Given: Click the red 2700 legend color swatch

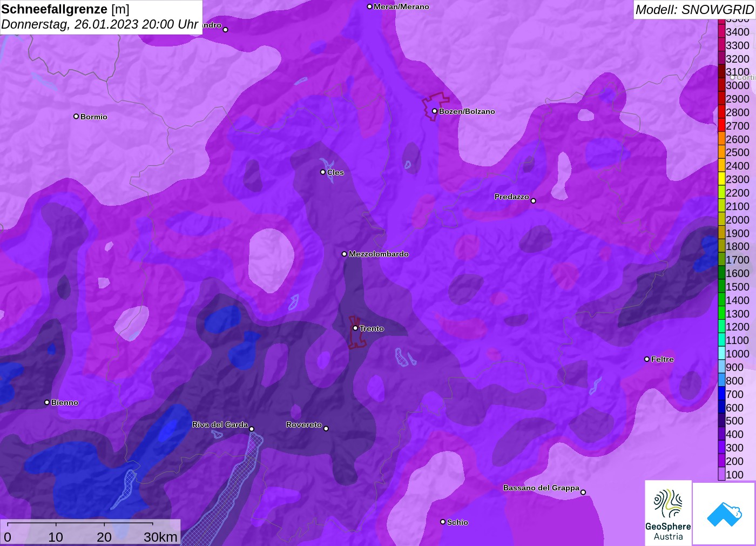Looking at the screenshot, I should pos(721,126).
